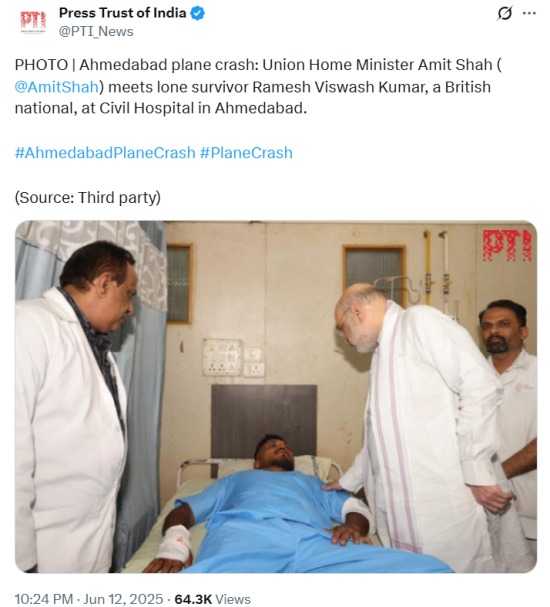This screenshot has width=550, height=607.
Task: Click the Grok slashed-circle icon
Action: point(504,14)
